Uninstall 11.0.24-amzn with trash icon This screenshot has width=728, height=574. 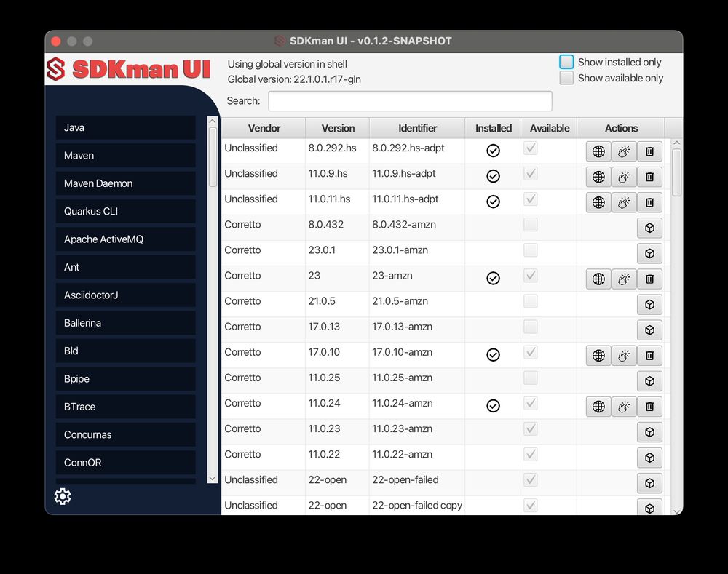pos(649,407)
